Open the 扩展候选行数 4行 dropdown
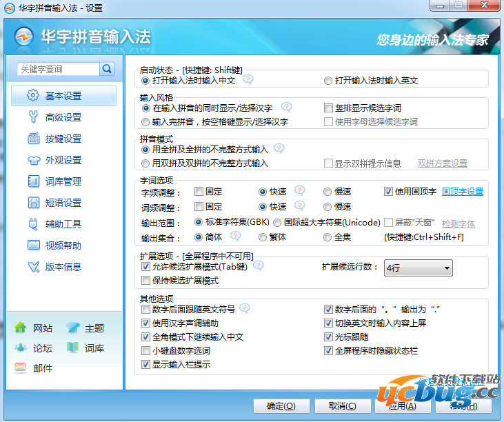The width and height of the screenshot is (504, 422). (x=419, y=268)
